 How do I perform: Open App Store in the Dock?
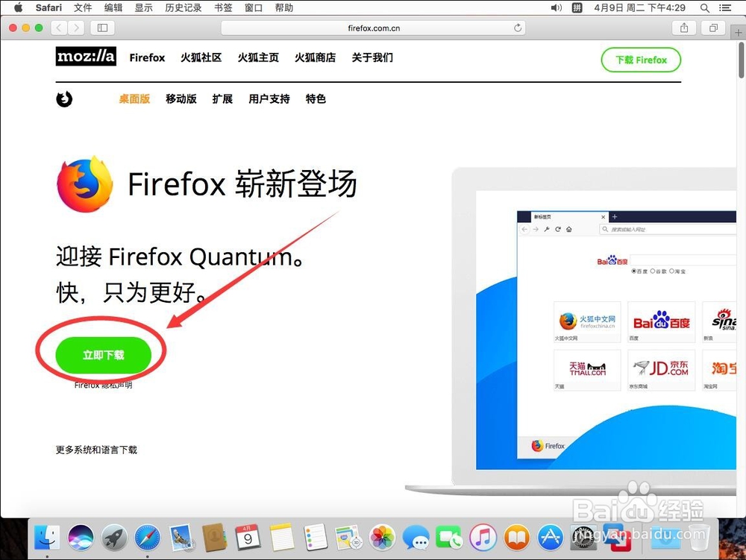click(551, 538)
